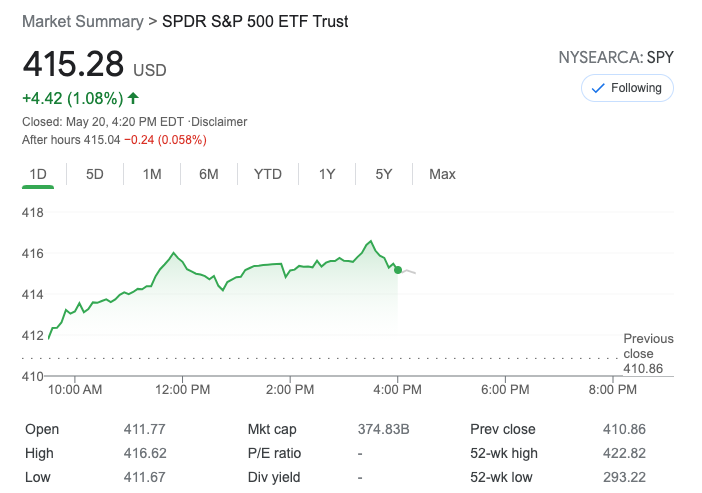
Task: Switch to the Max range tab
Action: pos(442,174)
